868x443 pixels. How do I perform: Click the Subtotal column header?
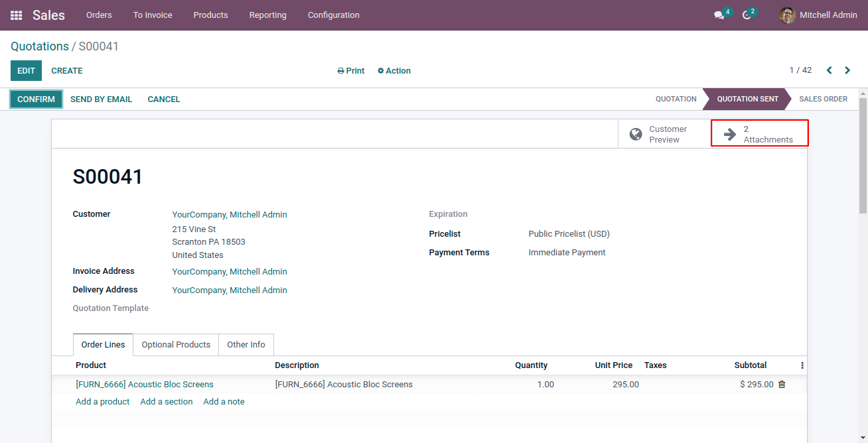[750, 365]
